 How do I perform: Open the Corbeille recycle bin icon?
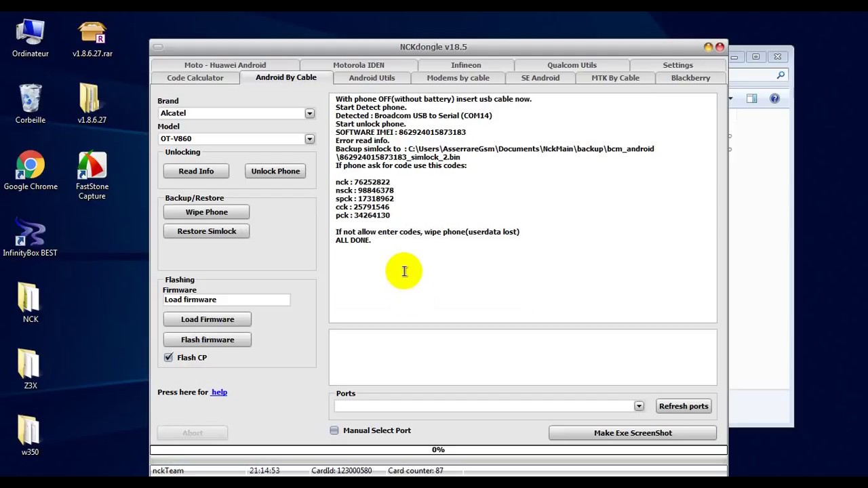31,104
